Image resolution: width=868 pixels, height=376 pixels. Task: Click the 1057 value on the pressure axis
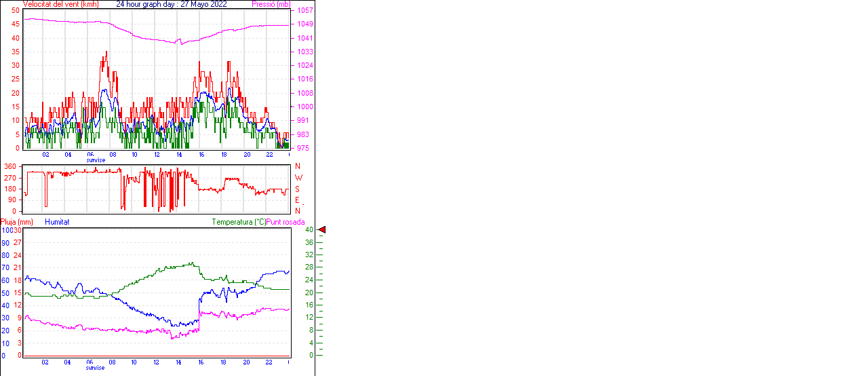(304, 11)
